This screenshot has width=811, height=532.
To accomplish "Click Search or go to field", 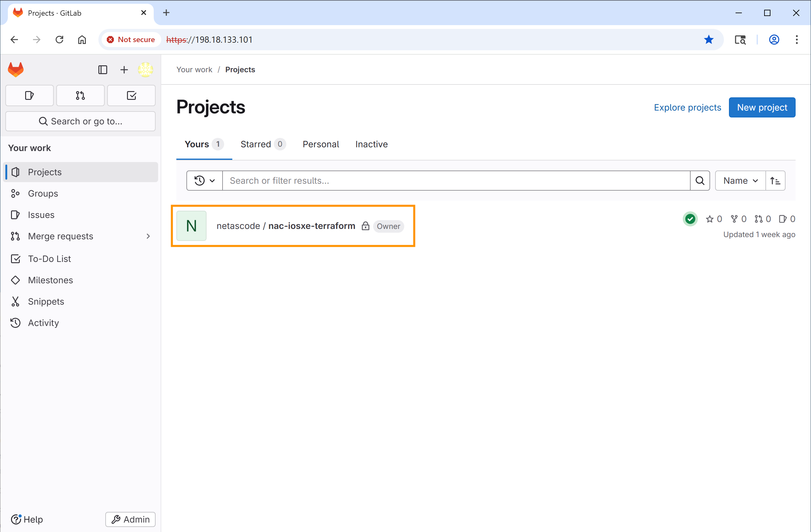I will click(x=80, y=121).
